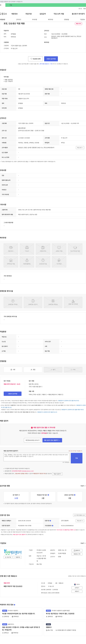This screenshot has width=86, height=644.
Task: Select the 기숙사 welfare icon
Action: pyautogui.click(x=27, y=249)
